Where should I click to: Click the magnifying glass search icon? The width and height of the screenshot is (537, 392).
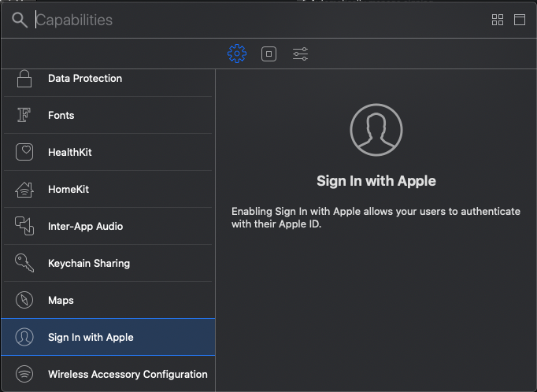(20, 20)
